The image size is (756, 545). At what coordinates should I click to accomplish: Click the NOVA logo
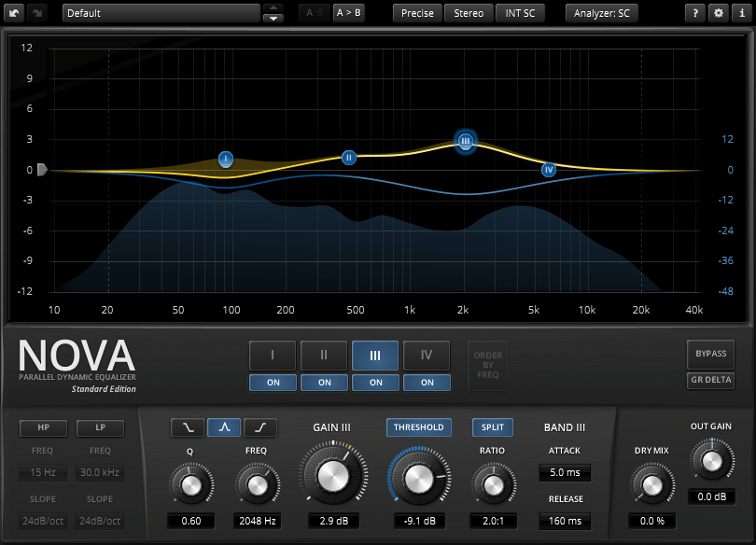(x=77, y=356)
